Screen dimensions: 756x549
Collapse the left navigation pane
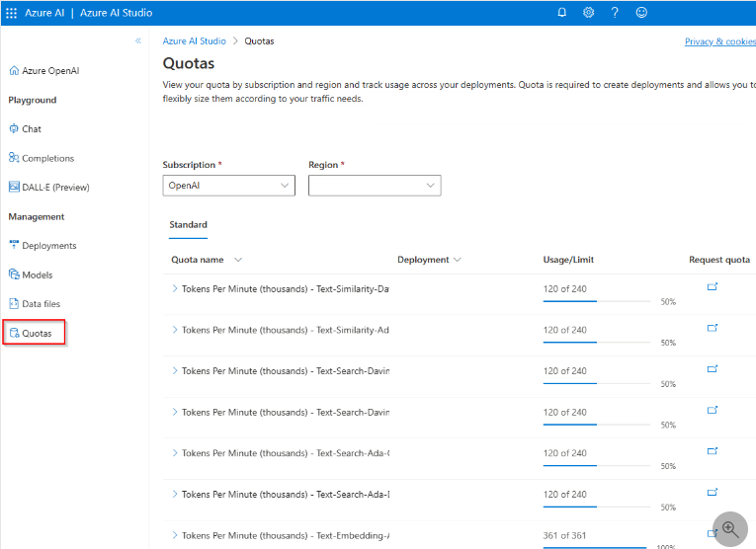138,40
